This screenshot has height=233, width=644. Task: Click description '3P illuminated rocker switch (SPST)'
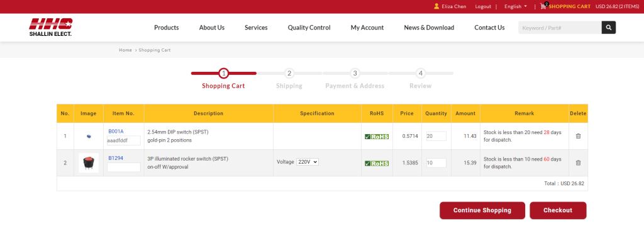187,159
